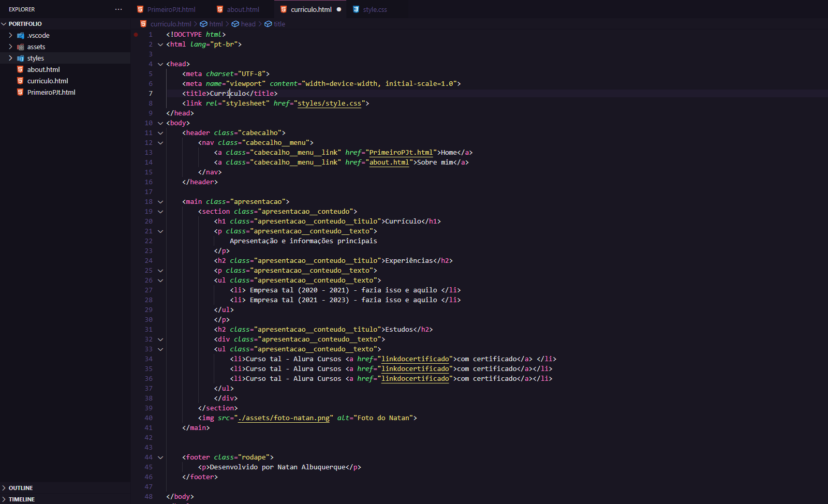Click linkdocertificado link on line 34

pos(415,359)
